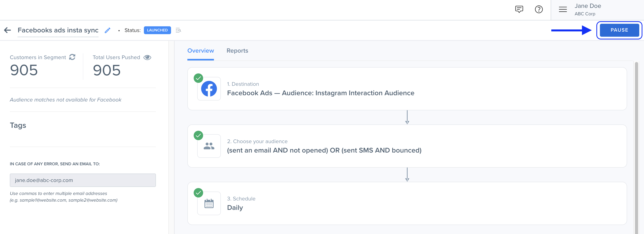Image resolution: width=644 pixels, height=234 pixels.
Task: Click the back arrow icon
Action: click(x=7, y=30)
